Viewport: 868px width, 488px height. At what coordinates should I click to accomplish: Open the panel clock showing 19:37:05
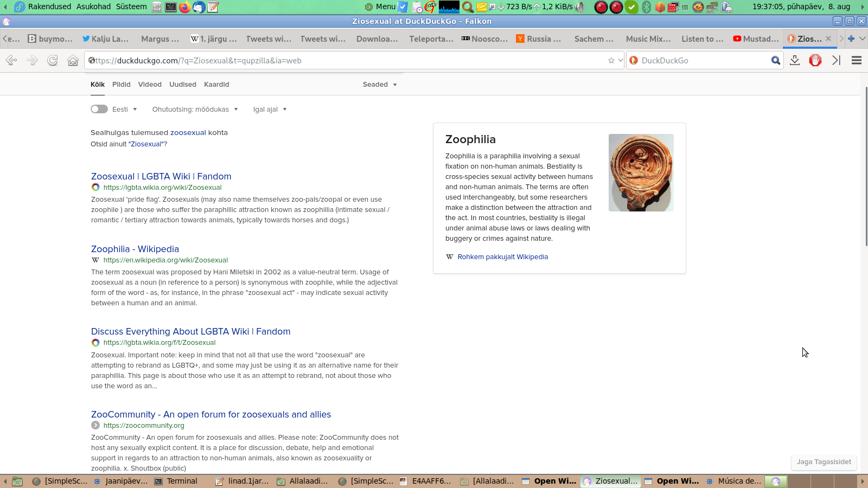[801, 7]
